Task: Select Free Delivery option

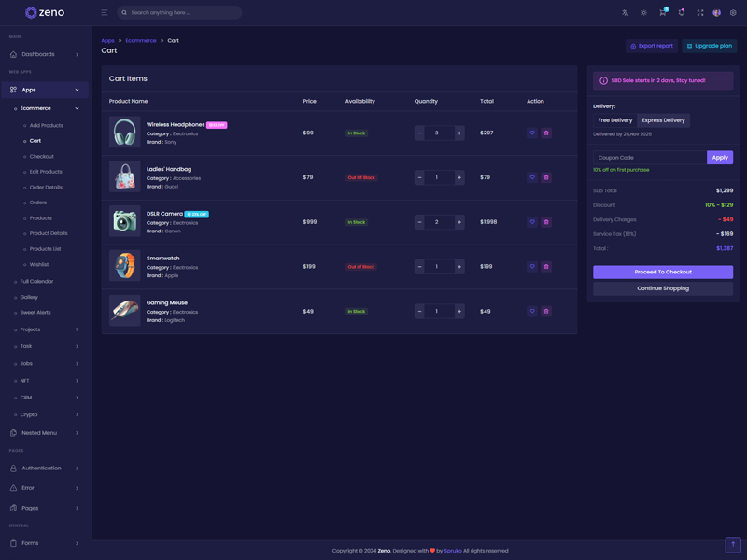Action: pos(615,120)
